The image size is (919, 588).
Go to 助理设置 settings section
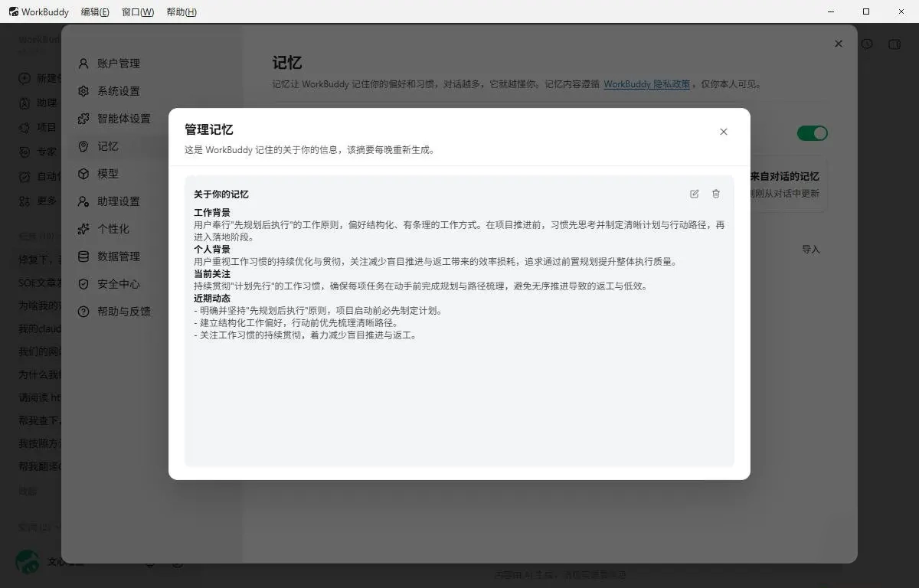click(119, 201)
